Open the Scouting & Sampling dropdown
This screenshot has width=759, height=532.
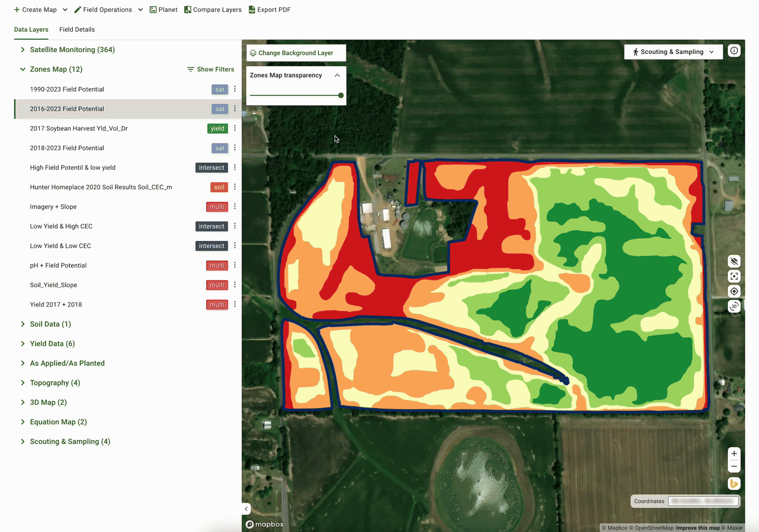click(673, 52)
